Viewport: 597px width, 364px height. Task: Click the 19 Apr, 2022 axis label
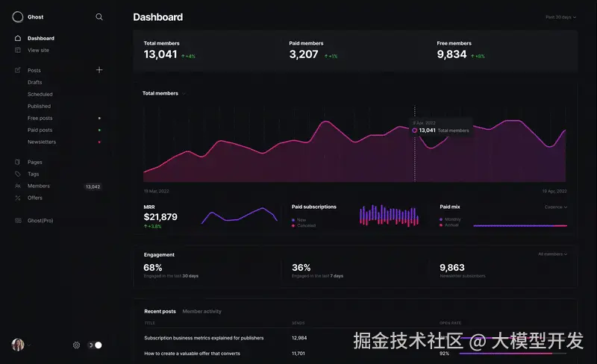554,191
